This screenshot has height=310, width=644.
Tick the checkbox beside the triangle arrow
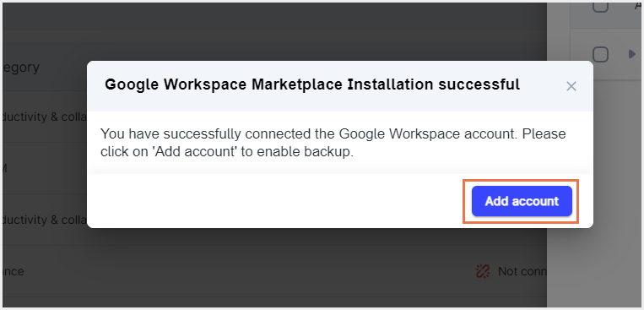point(600,54)
